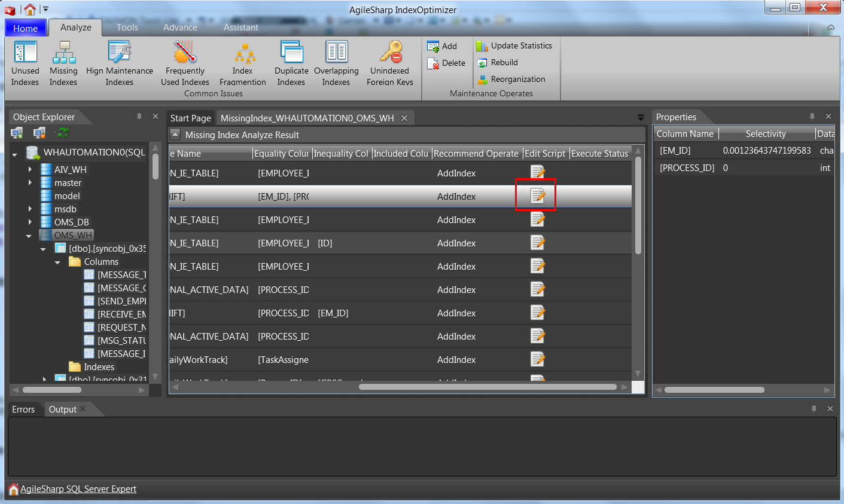The height and width of the screenshot is (504, 844).
Task: Select the Indexes folder in tree
Action: [x=99, y=367]
